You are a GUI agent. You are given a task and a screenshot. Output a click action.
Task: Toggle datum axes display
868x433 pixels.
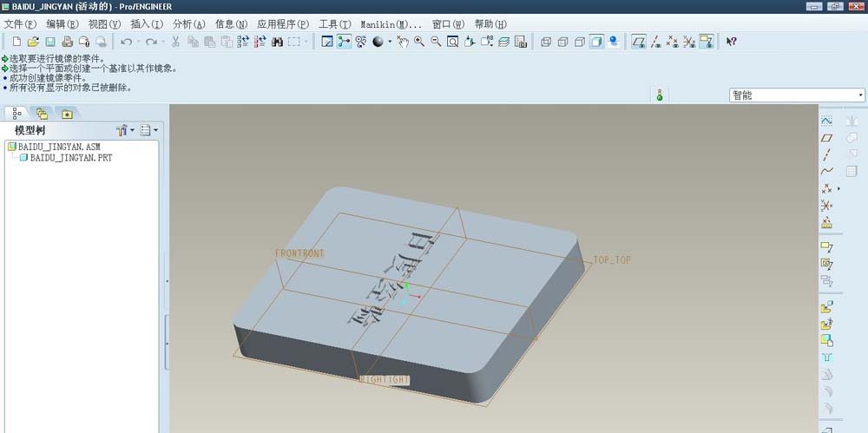pos(655,42)
